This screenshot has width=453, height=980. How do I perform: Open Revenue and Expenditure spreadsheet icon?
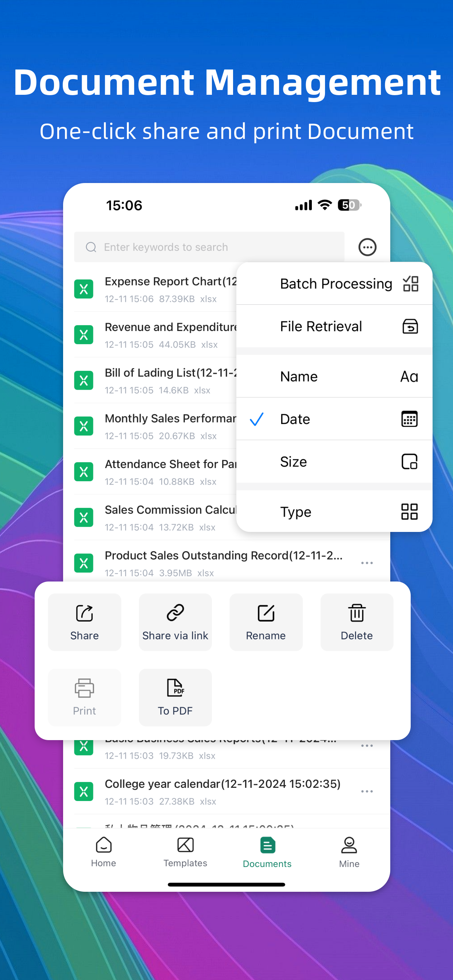point(84,335)
